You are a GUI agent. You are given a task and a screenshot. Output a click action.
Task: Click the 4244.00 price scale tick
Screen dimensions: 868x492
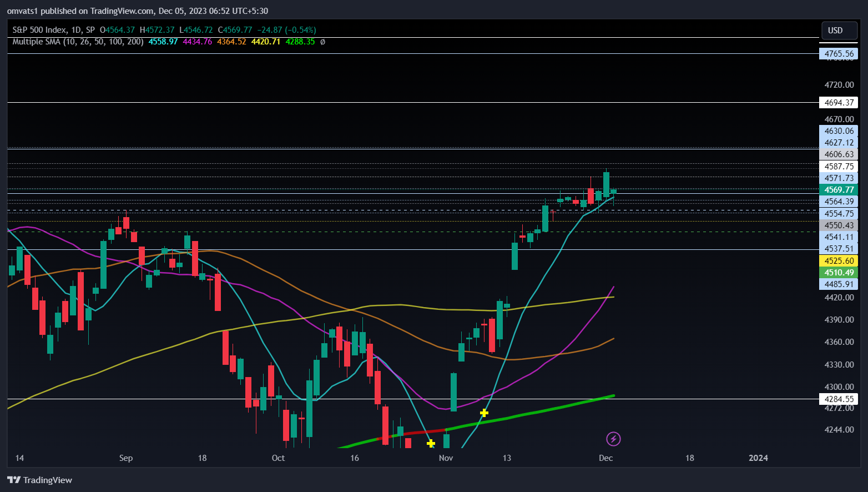(839, 430)
